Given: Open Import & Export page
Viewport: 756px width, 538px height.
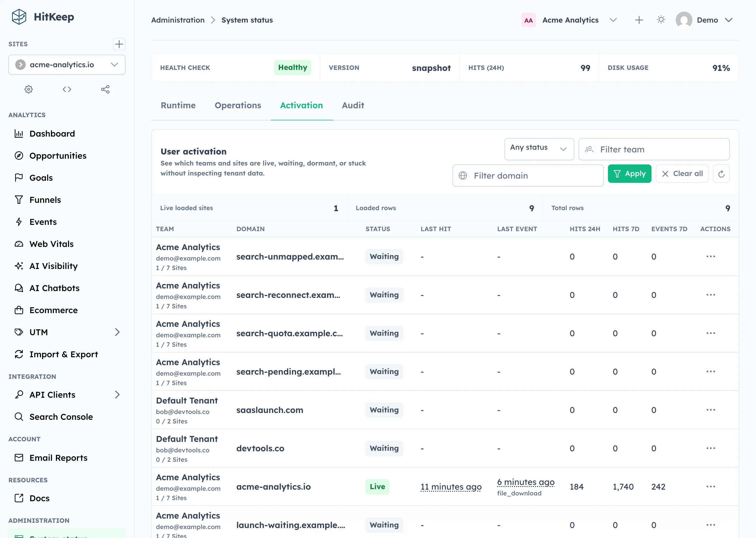Looking at the screenshot, I should pyautogui.click(x=67, y=354).
